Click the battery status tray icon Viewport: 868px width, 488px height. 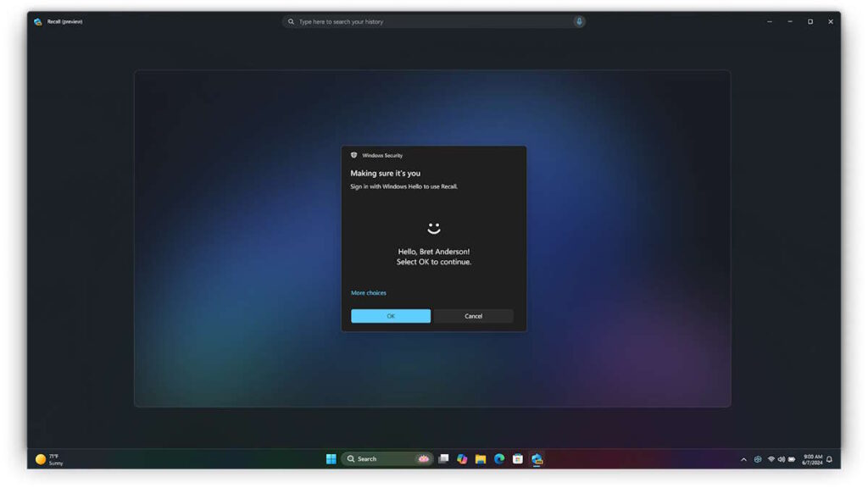[792, 459]
